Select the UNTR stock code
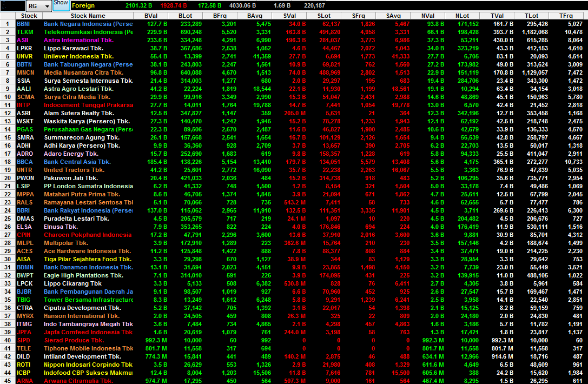Viewport: 588px width, 384px height. 24,170
